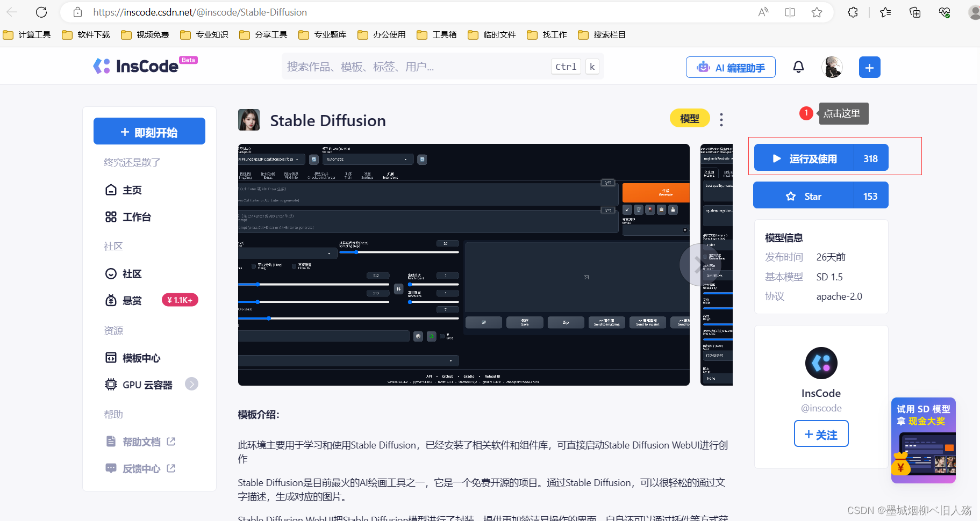
Task: Click the apache-2.0 license value
Action: [x=839, y=296]
